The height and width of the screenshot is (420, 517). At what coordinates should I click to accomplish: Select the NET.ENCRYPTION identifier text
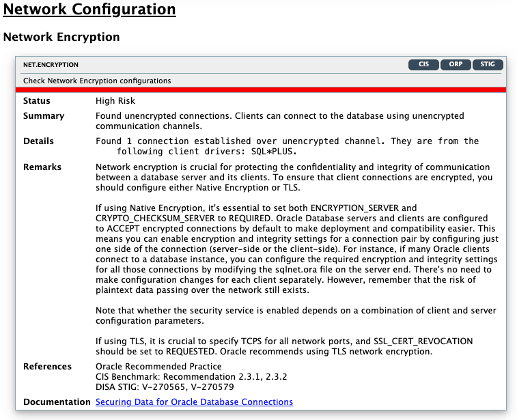(51, 65)
